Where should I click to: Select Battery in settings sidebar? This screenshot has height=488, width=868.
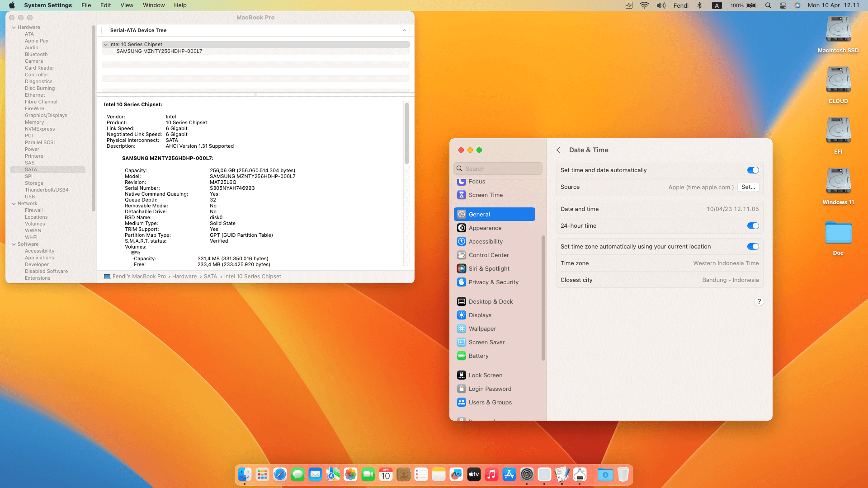point(495,356)
